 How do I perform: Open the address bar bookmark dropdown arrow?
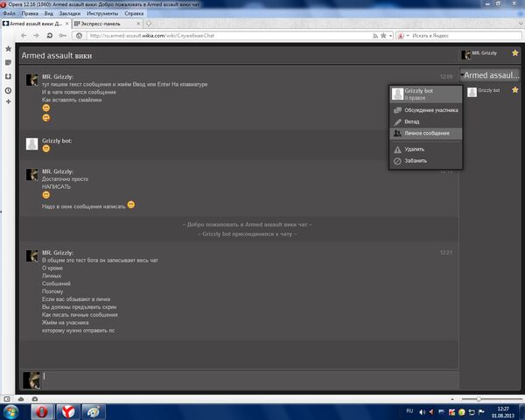tap(390, 36)
